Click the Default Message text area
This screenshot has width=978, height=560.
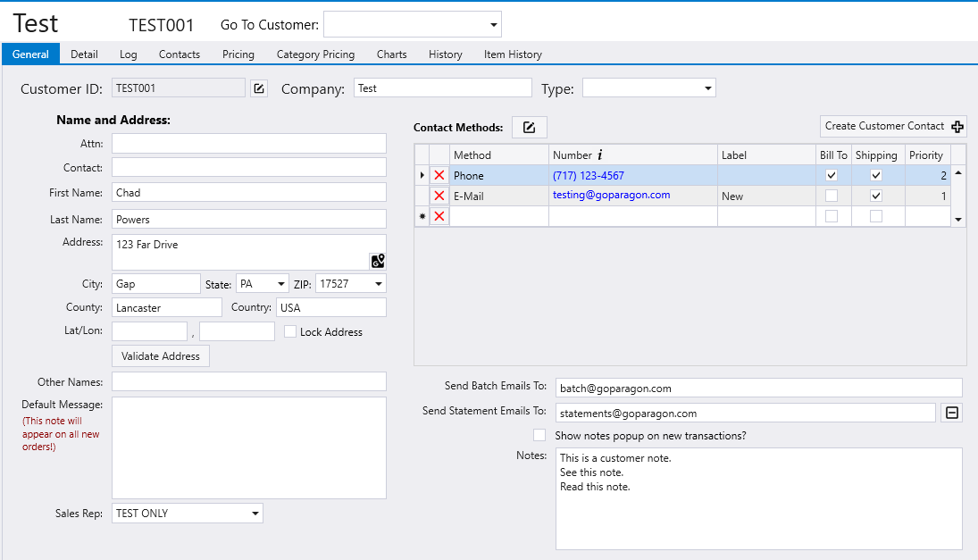[249, 447]
